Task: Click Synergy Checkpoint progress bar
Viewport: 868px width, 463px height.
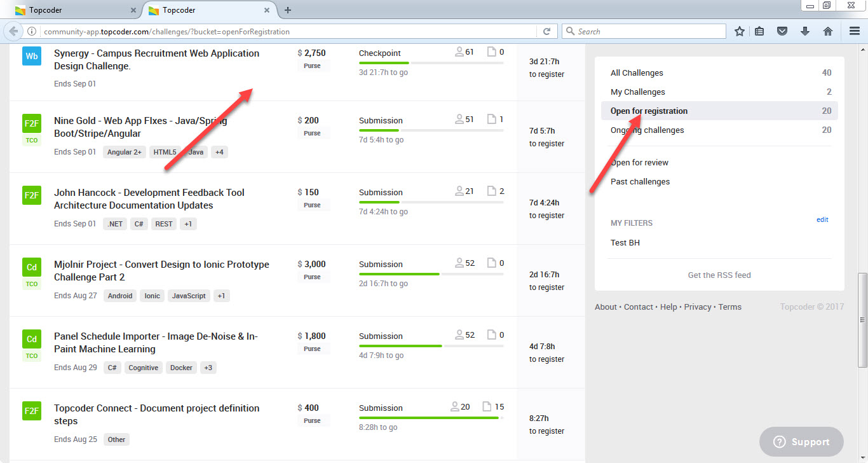Action: [431, 63]
